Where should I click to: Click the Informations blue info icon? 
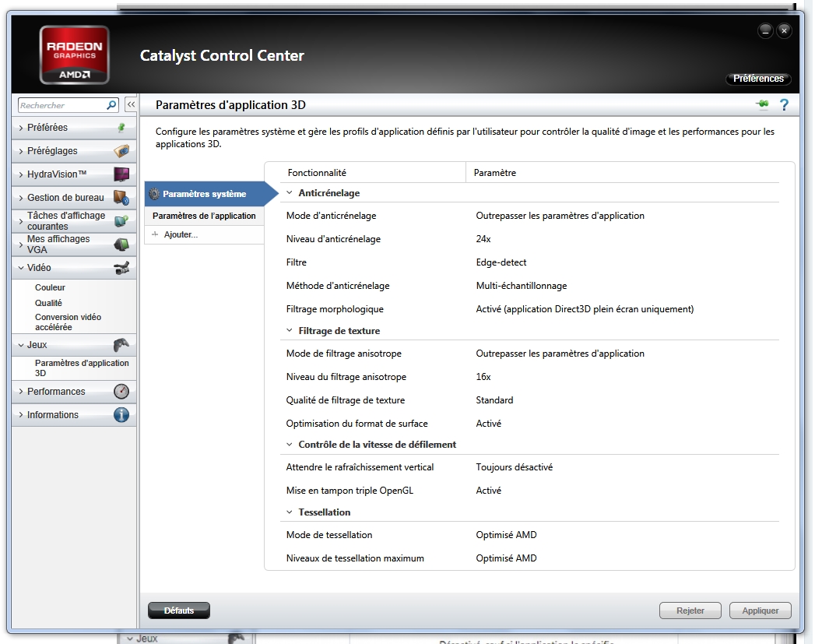[121, 415]
